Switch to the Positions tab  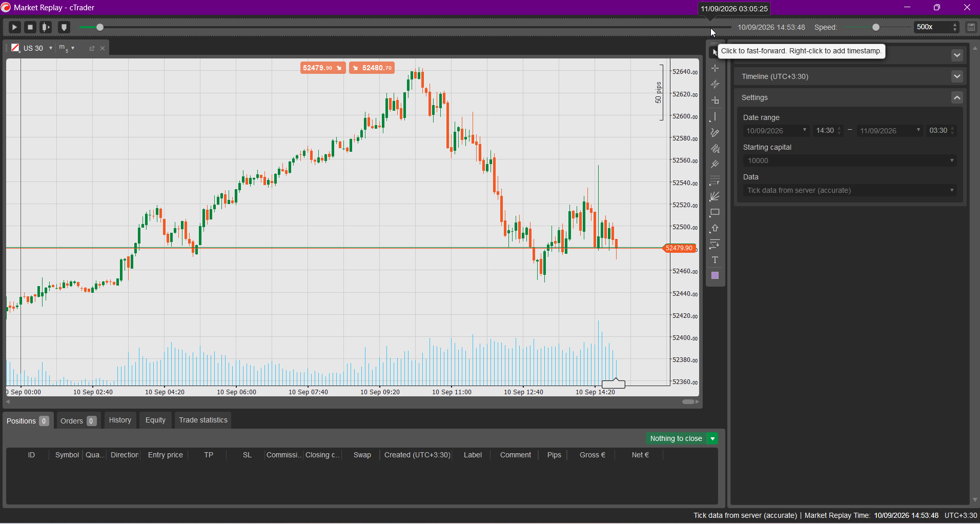point(28,421)
